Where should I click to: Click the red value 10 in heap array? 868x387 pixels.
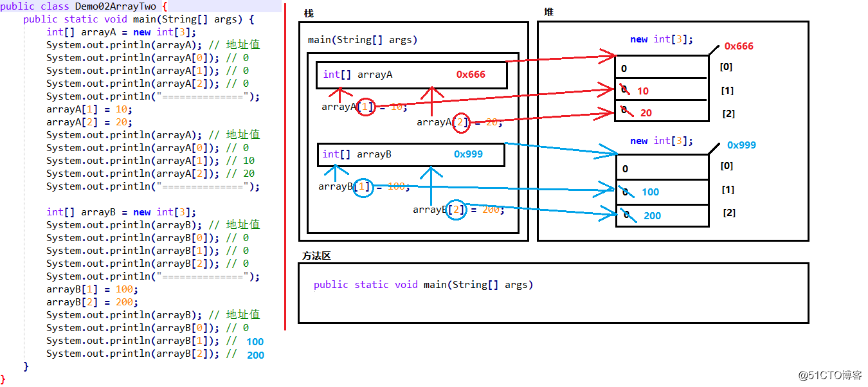(643, 91)
